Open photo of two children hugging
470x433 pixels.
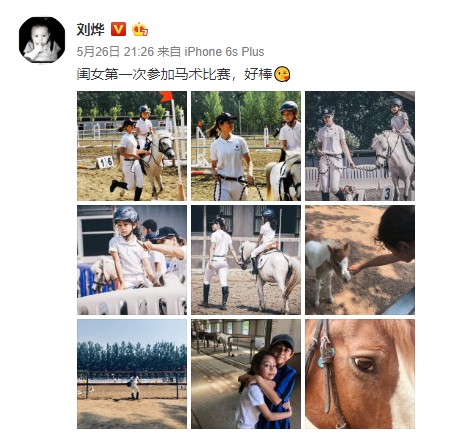(246, 374)
